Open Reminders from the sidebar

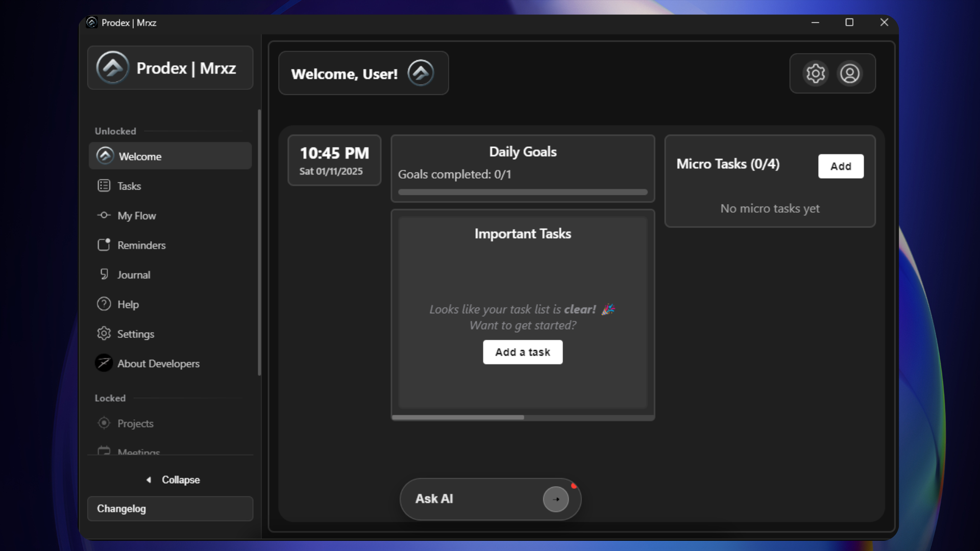tap(141, 245)
